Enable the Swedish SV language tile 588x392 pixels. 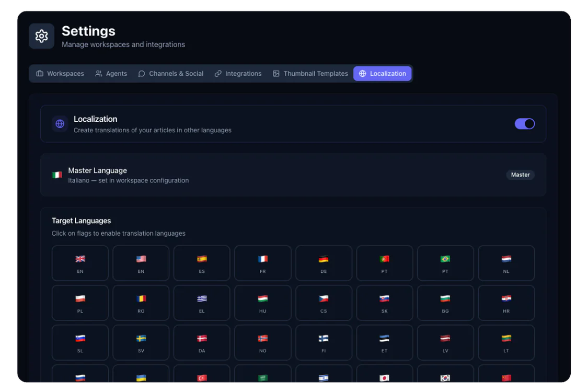click(141, 343)
